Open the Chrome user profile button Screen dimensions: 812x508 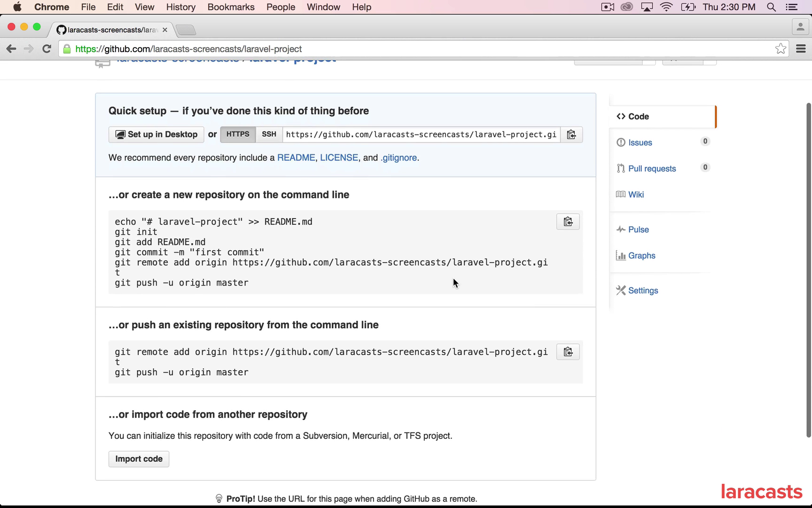[x=800, y=27]
